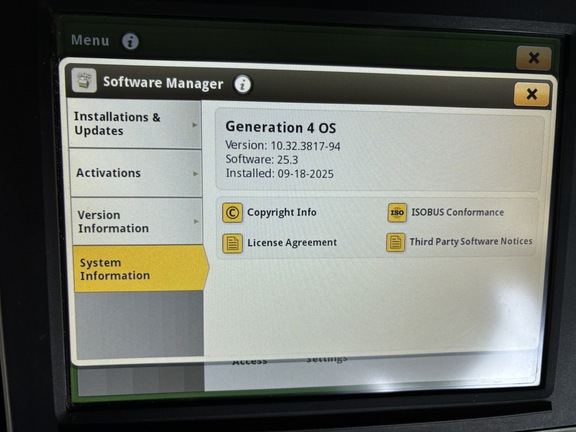
Task: Click Third Party Software Notices document icon
Action: [396, 242]
